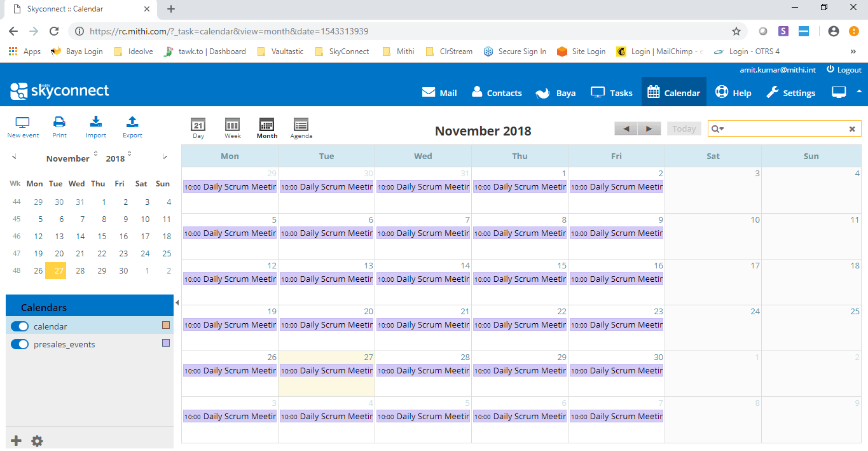Log out via the Logout link
868x451 pixels.
pyautogui.click(x=844, y=70)
